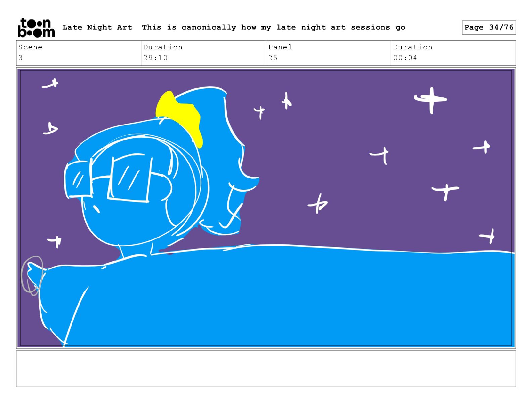Click the empty notes box below the panel

coord(266,369)
